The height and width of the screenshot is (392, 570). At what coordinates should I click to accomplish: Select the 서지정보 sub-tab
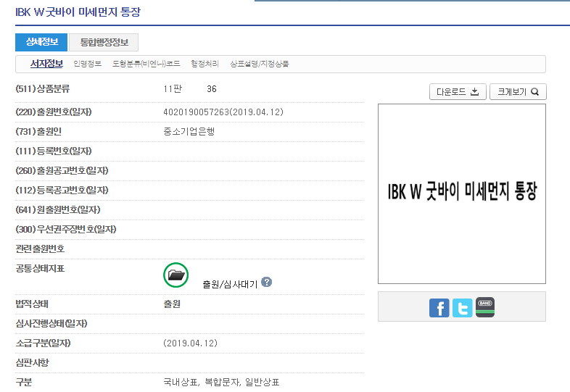coord(46,64)
